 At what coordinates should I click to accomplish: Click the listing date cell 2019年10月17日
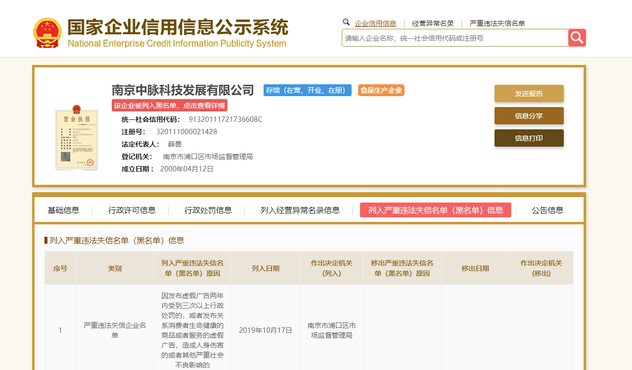(266, 330)
